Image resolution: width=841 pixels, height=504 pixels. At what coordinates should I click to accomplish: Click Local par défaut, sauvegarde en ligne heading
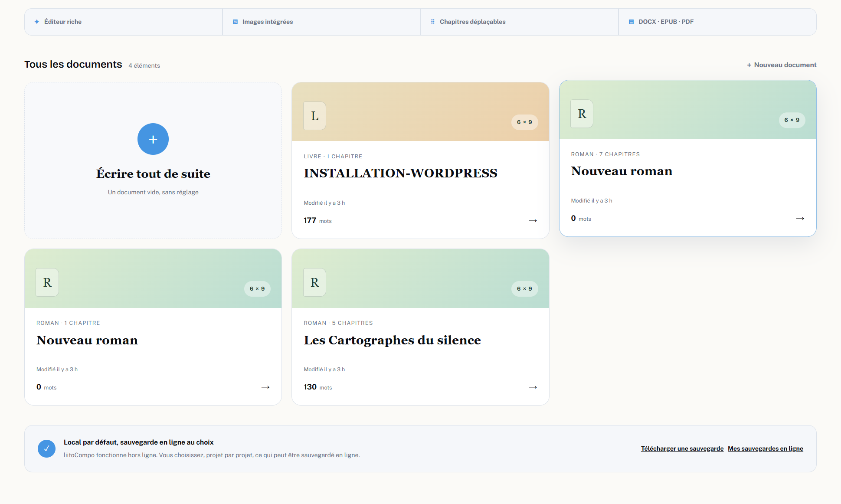(x=139, y=442)
